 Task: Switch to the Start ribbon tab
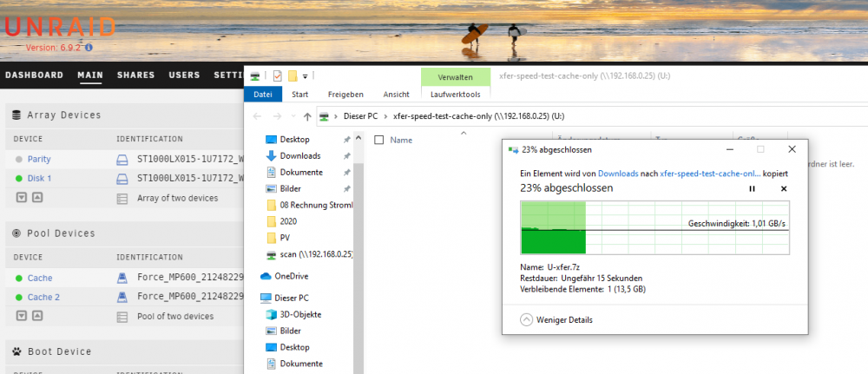coord(300,95)
